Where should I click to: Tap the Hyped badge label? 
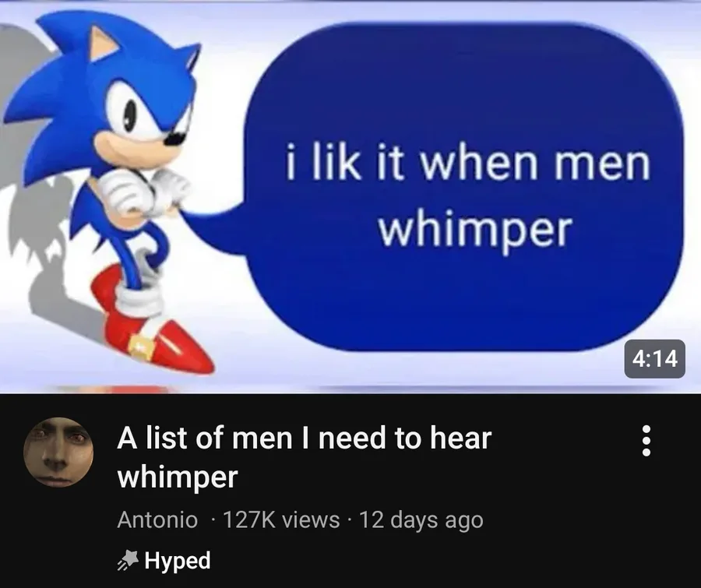[x=178, y=562]
